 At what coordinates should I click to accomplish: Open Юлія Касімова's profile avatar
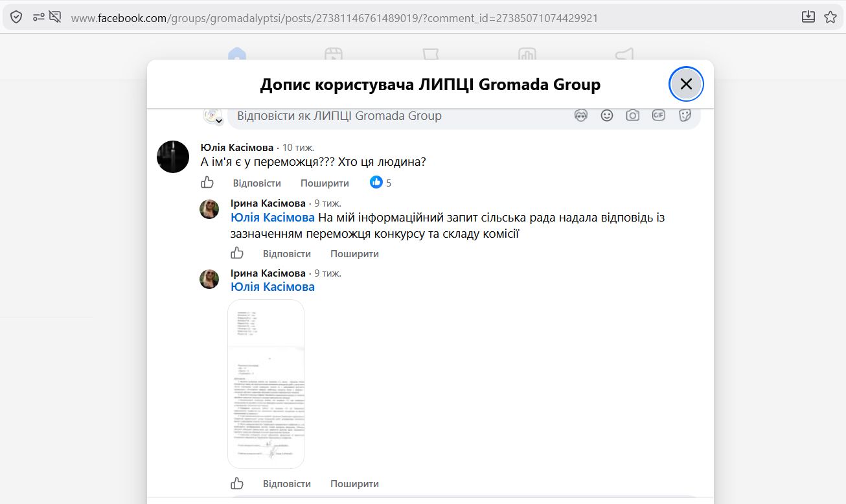click(x=173, y=156)
